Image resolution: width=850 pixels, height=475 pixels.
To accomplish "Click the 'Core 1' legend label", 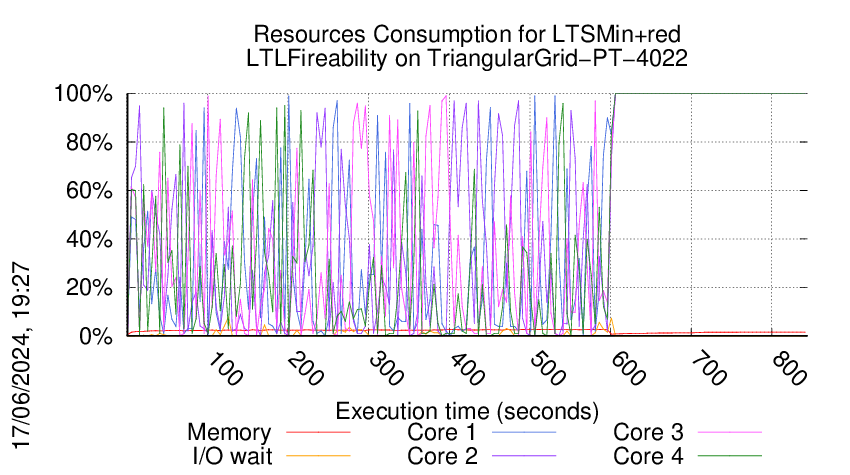I will [x=442, y=432].
